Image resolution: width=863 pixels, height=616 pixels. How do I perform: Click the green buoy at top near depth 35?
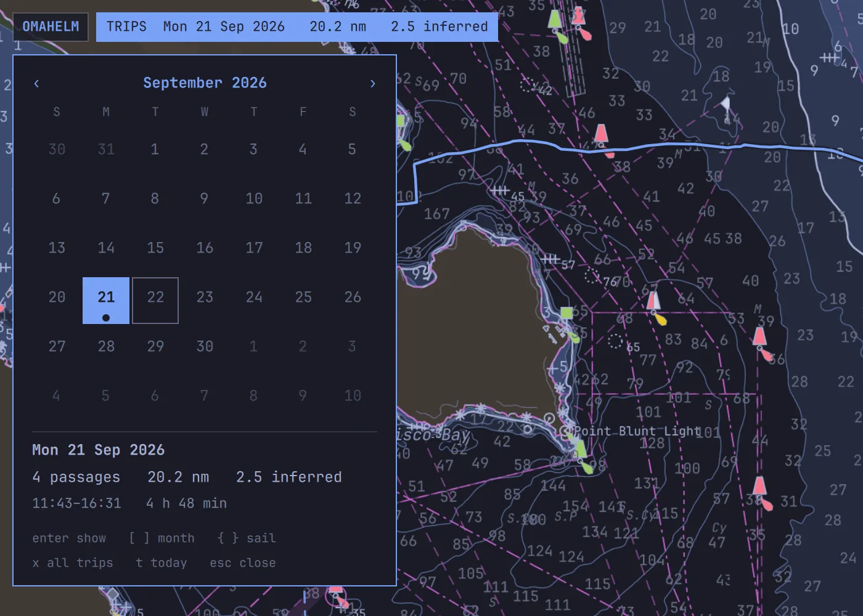(x=555, y=18)
